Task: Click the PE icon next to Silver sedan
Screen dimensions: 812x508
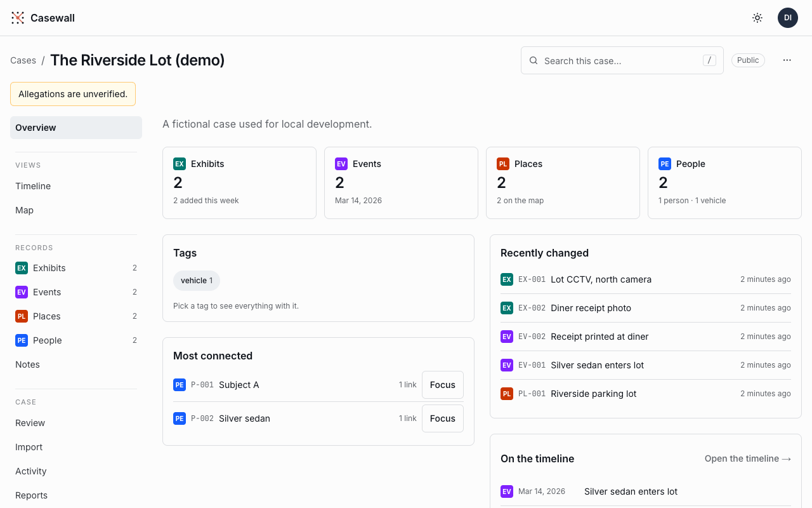Action: (x=180, y=418)
